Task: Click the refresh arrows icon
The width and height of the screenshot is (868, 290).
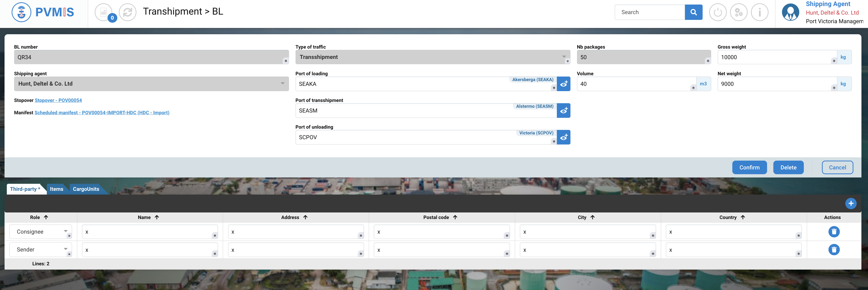Action: tap(128, 12)
